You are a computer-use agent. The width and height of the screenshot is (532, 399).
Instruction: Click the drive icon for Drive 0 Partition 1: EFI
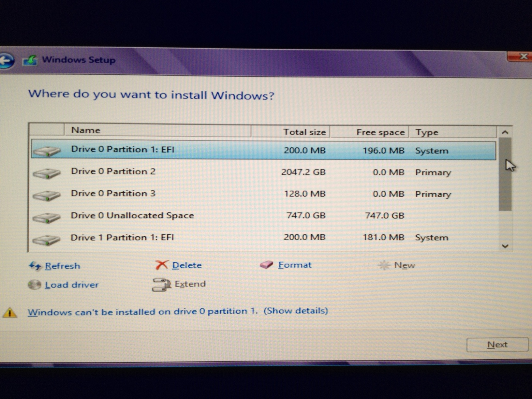47,151
